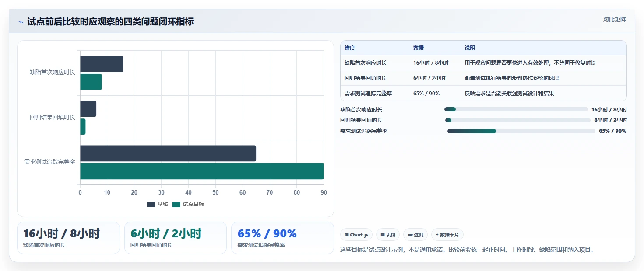Click the 回归结果回填时长 progress bar
The image size is (644, 271).
coord(517,120)
